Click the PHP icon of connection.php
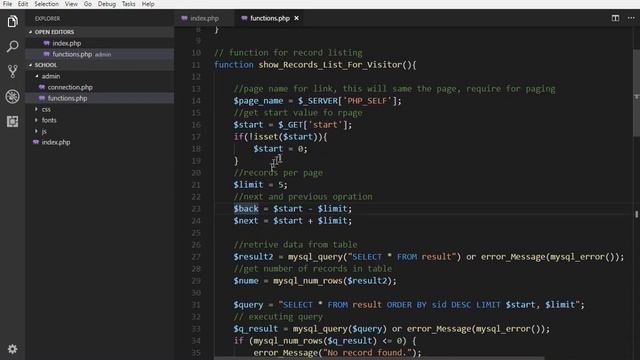Image resolution: width=640 pixels, height=360 pixels. (42, 87)
